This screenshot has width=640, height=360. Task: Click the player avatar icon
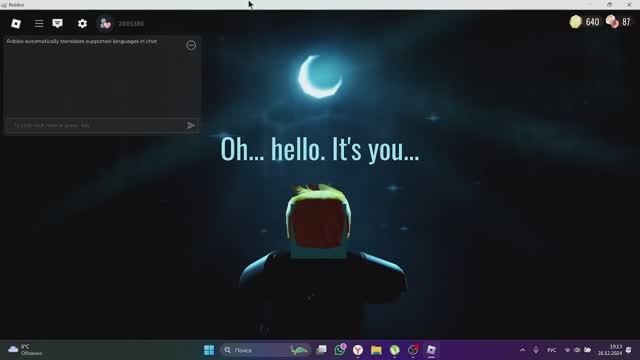click(x=105, y=24)
